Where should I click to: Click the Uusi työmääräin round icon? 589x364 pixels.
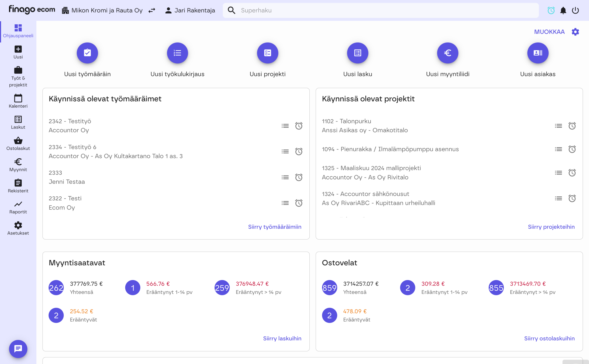[87, 53]
